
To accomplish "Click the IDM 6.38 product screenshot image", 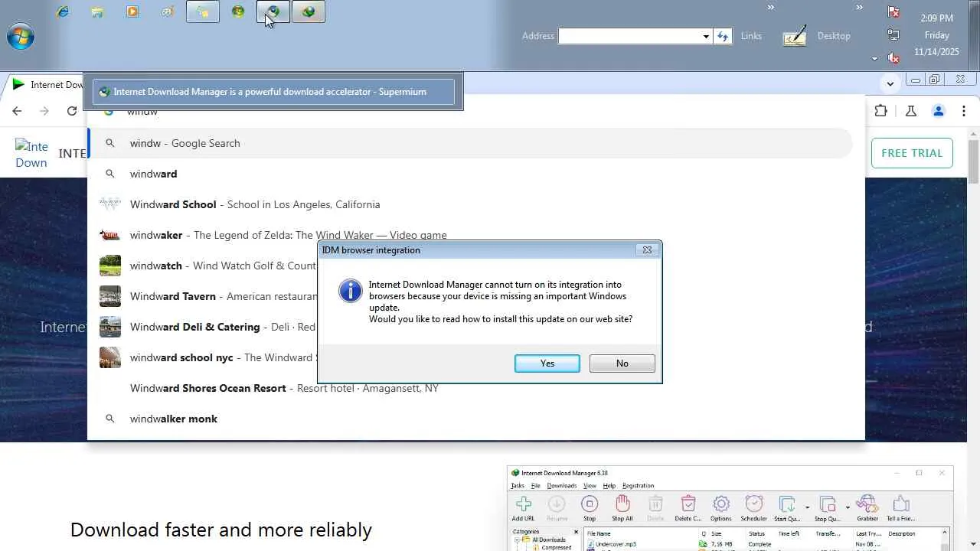I will pos(730,508).
